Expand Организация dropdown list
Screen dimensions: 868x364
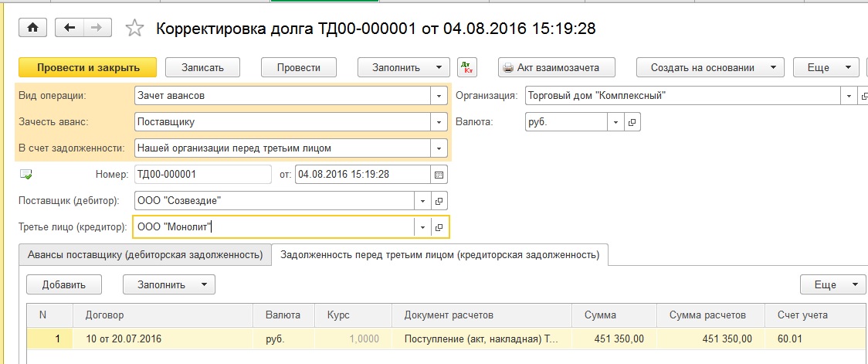click(849, 96)
